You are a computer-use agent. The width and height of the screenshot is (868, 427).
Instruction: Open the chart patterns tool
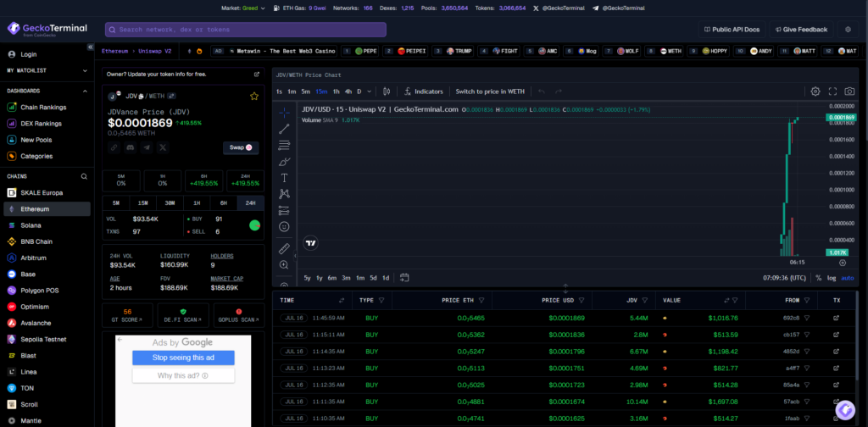pos(284,194)
